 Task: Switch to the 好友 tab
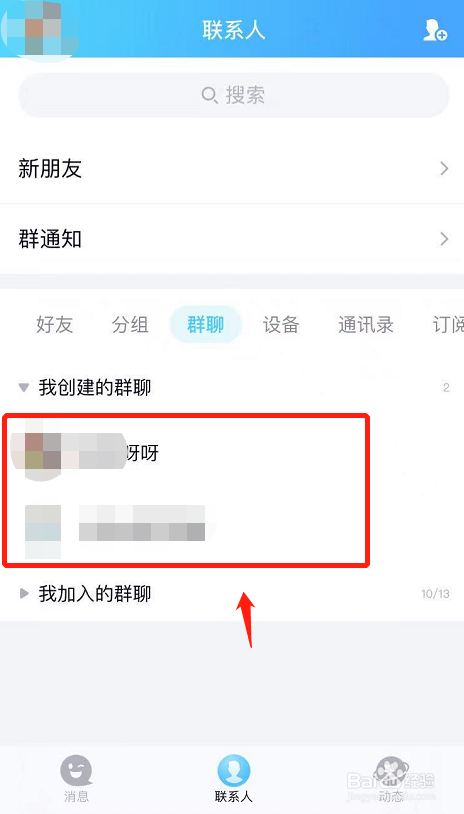coord(54,325)
